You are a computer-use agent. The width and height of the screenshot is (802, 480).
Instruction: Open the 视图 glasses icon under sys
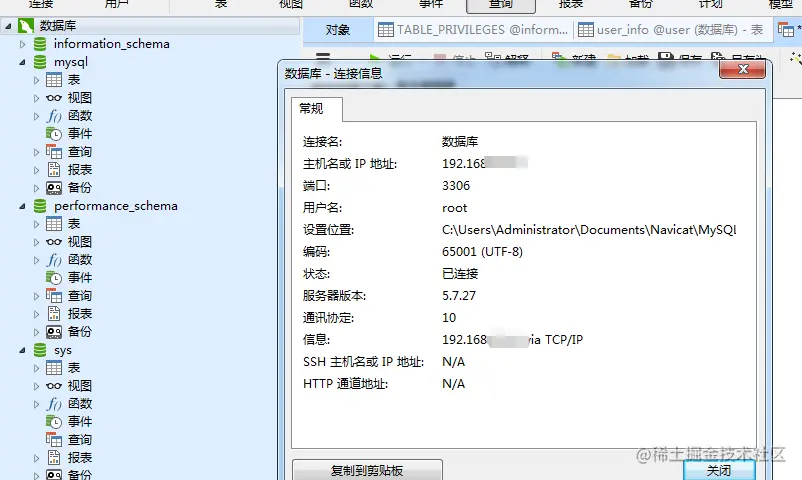point(54,386)
